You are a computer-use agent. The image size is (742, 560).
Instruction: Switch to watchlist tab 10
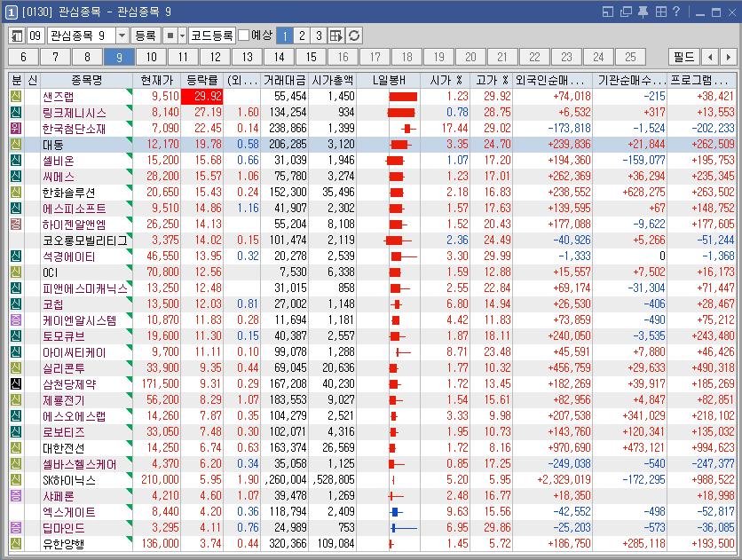[x=151, y=57]
